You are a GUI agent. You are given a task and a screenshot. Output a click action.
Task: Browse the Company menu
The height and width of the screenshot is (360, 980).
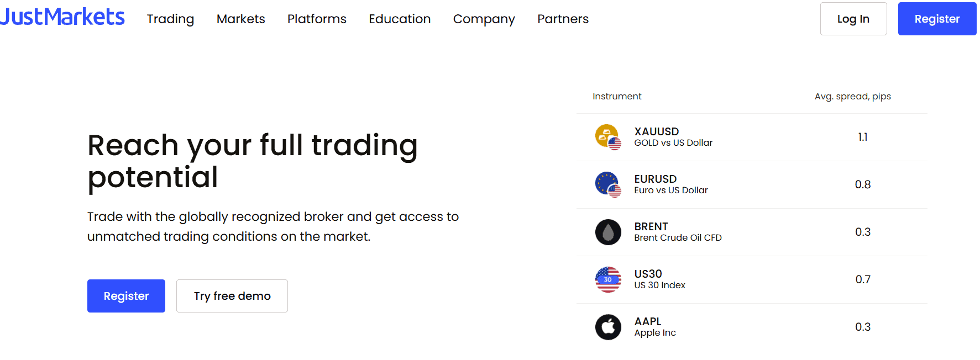point(484,18)
